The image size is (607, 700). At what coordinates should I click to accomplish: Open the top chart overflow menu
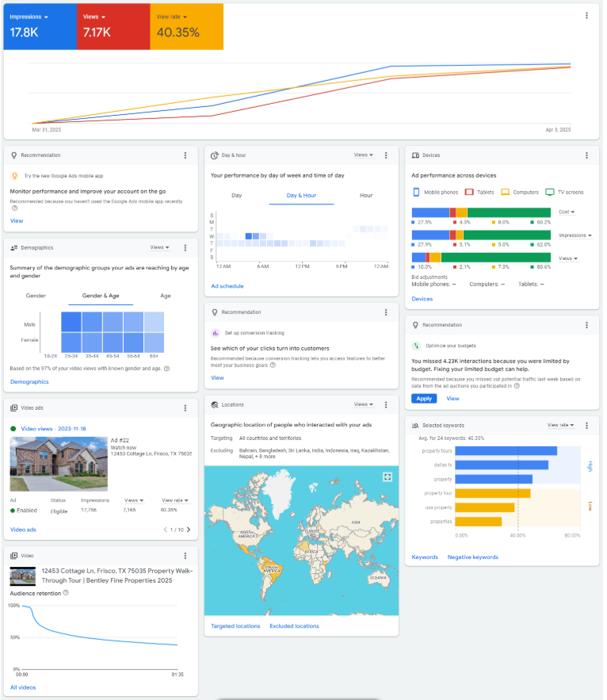click(586, 15)
